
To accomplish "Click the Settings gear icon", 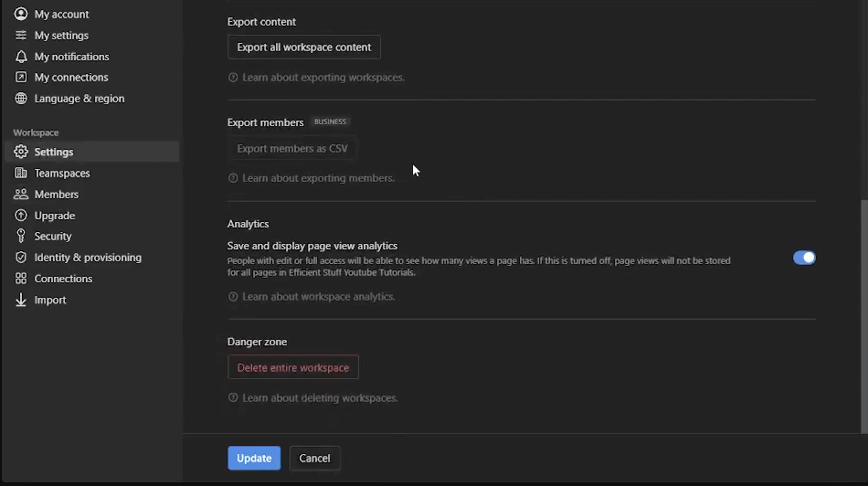I will (20, 152).
